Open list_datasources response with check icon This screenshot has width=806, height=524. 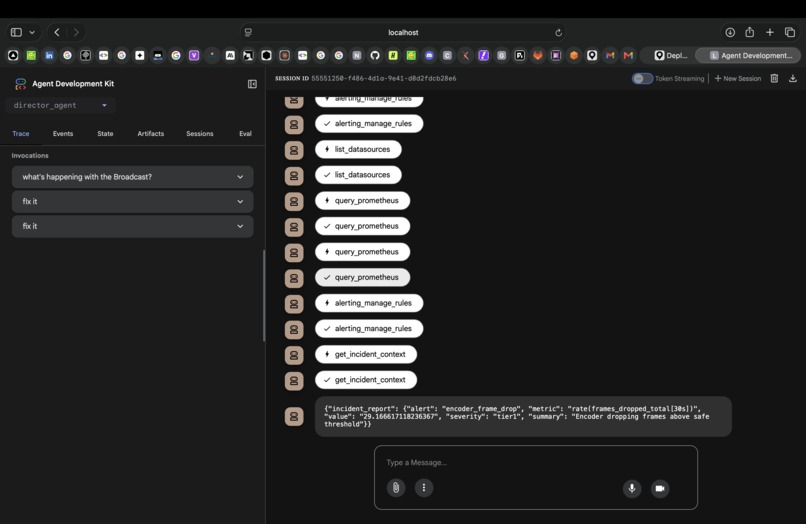pos(358,175)
